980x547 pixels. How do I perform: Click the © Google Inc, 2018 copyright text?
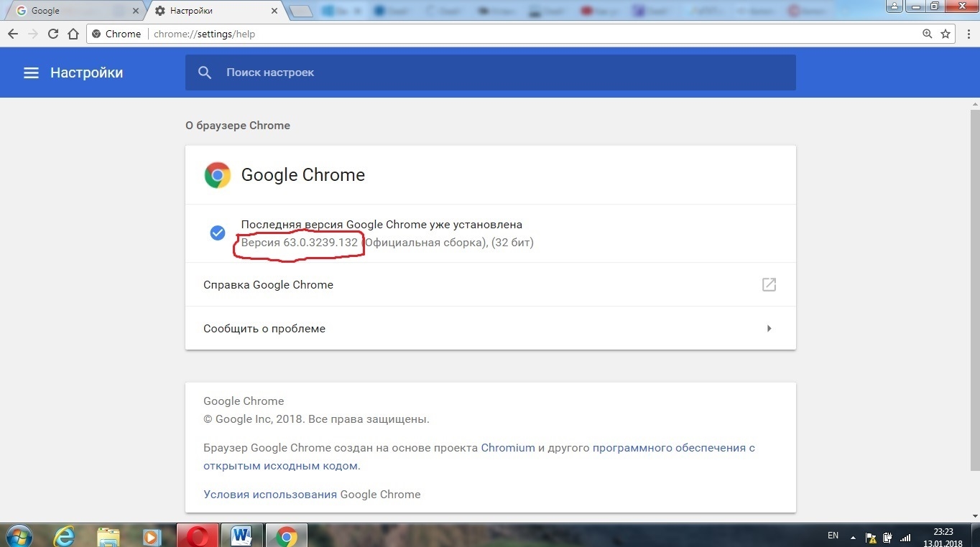(316, 419)
